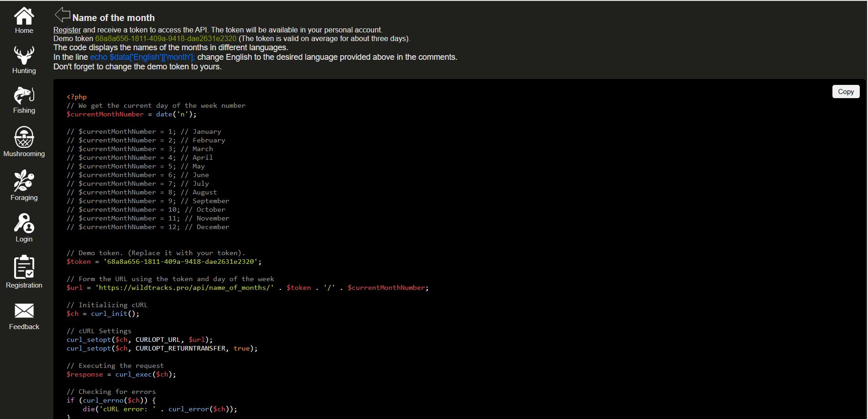The image size is (868, 419).
Task: Open the Mushrooming basket icon
Action: click(24, 137)
